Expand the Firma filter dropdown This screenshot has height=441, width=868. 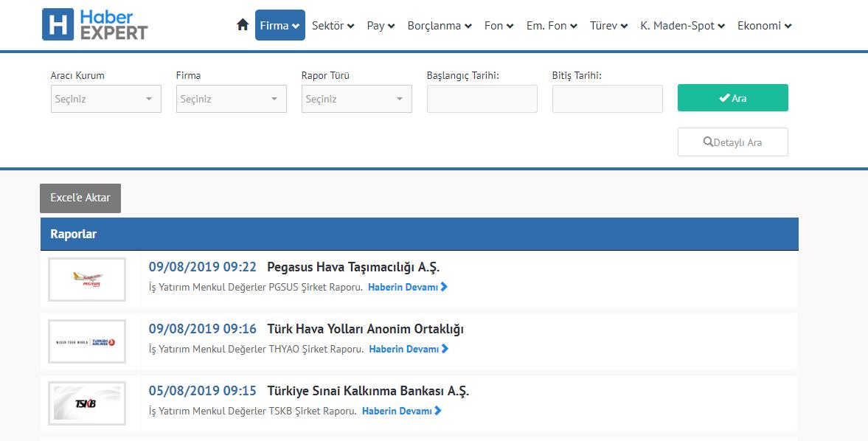[x=232, y=99]
